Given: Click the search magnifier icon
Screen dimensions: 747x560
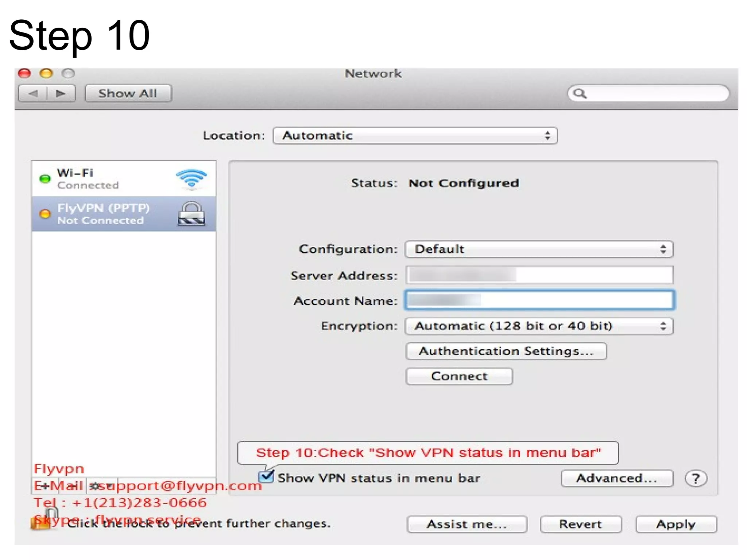Looking at the screenshot, I should (580, 94).
